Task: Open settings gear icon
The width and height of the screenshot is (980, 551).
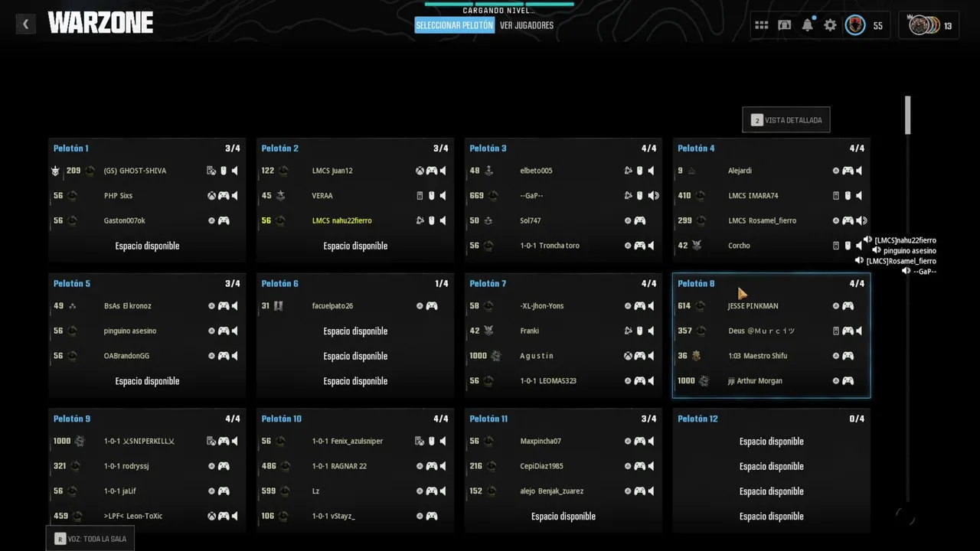Action: pyautogui.click(x=831, y=25)
